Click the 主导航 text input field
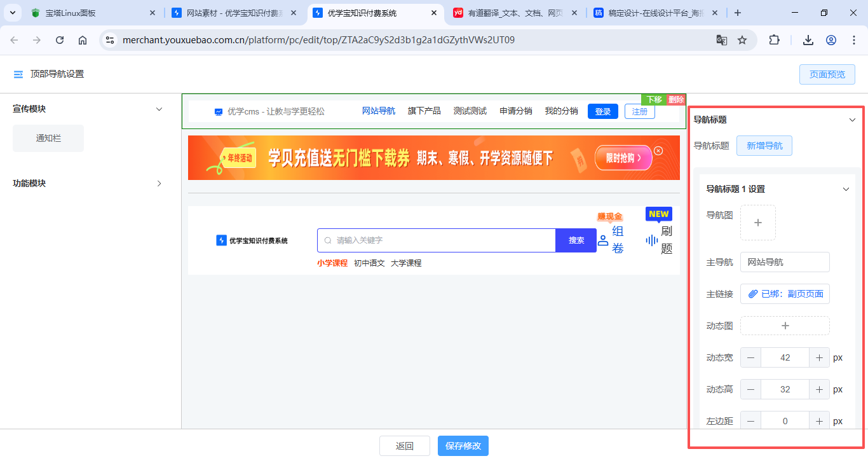This screenshot has width=868, height=463. pyautogui.click(x=785, y=262)
